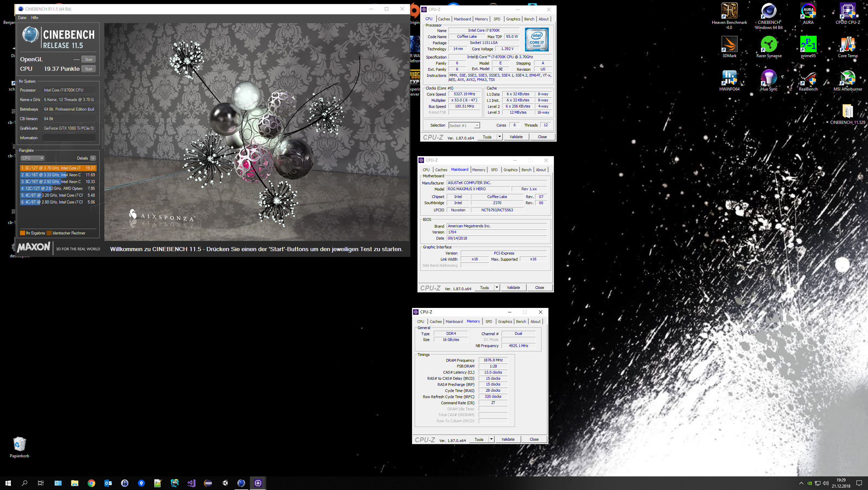Image resolution: width=868 pixels, height=490 pixels.
Task: Switch to Cinebench via its taskbar icon
Action: coord(241,483)
